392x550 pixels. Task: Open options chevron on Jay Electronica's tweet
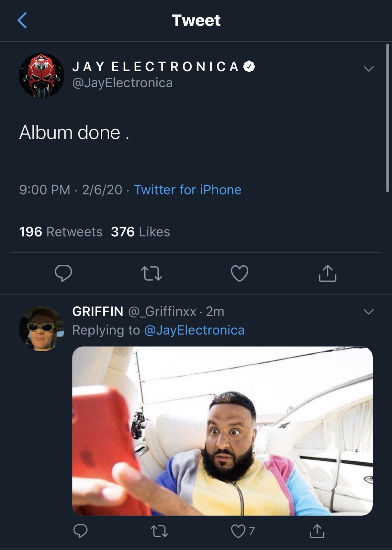point(369,69)
